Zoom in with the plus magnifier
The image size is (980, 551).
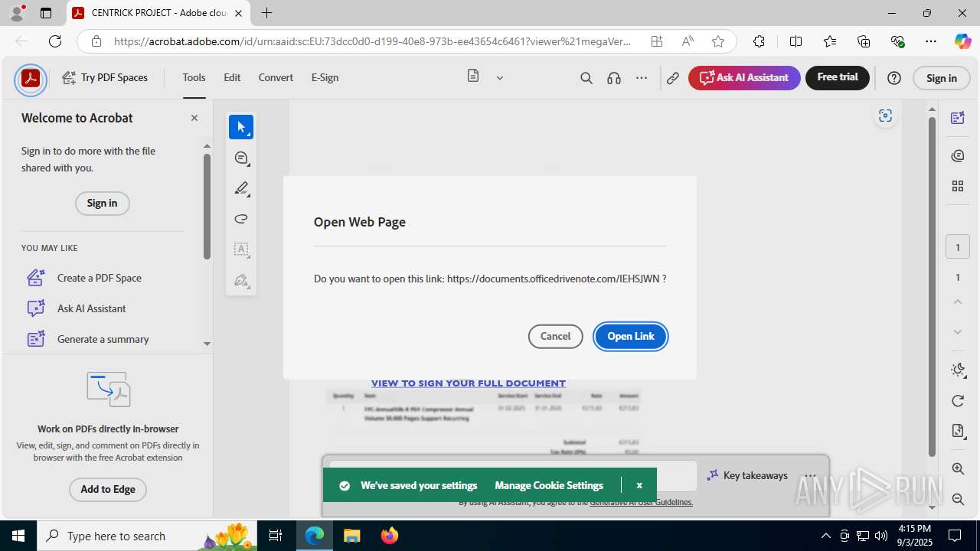[957, 469]
